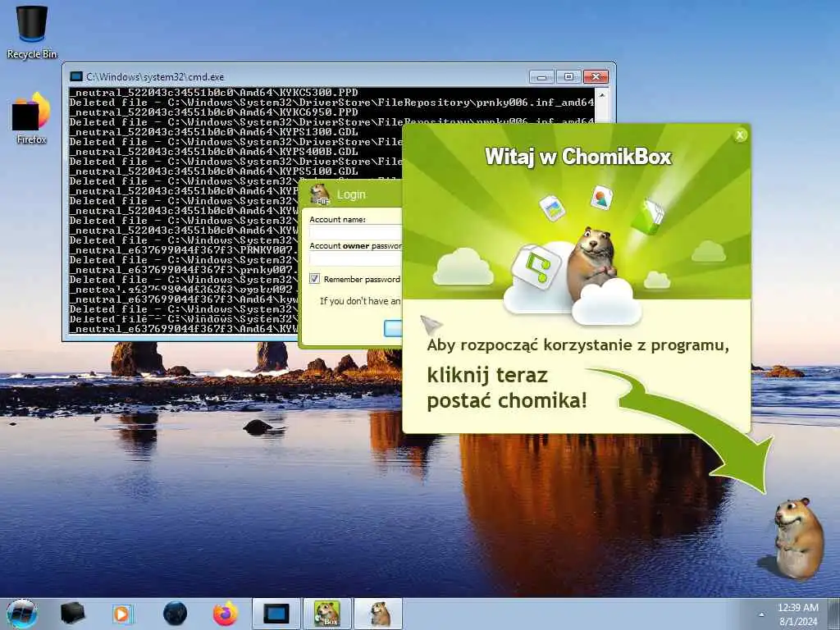This screenshot has width=840, height=630.
Task: Click the blue button in the Login window
Action: coord(393,328)
